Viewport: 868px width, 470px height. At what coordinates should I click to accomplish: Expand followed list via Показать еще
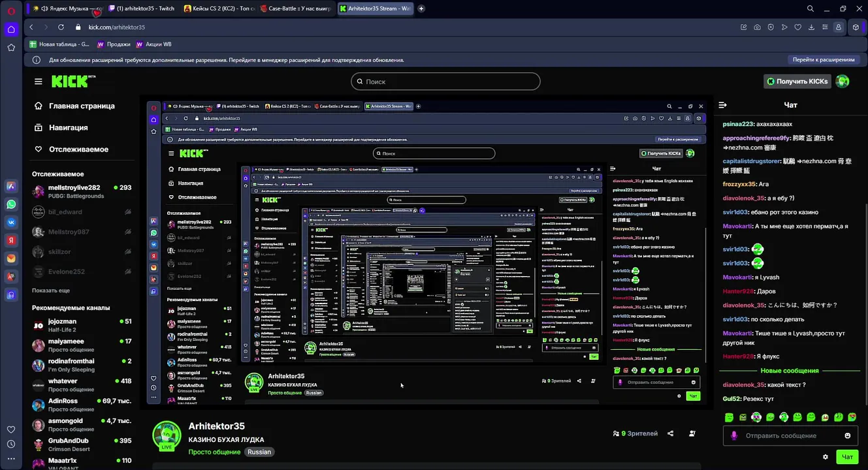(51, 290)
